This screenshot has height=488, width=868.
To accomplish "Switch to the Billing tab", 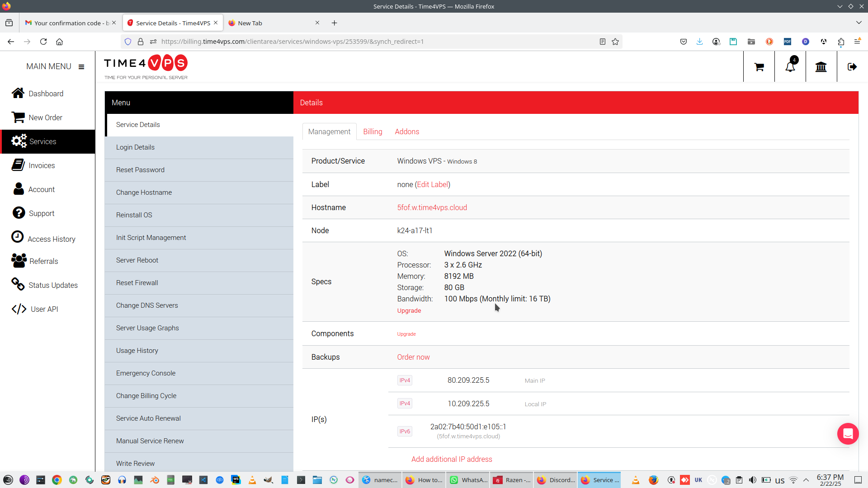I will click(373, 131).
